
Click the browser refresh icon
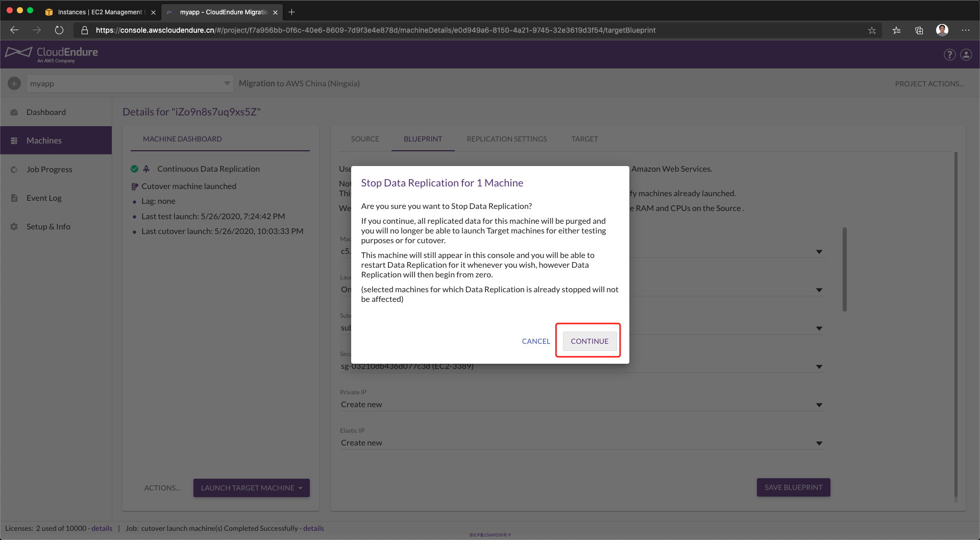pos(59,30)
